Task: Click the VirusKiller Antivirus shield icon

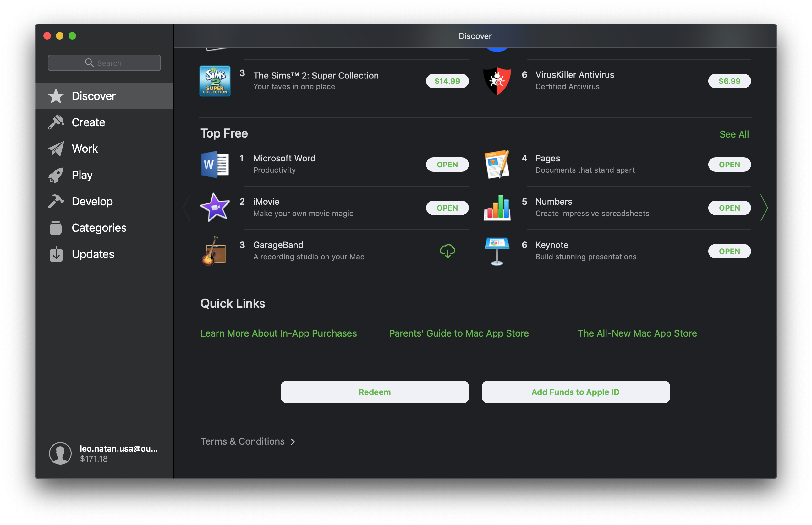Action: pos(497,81)
